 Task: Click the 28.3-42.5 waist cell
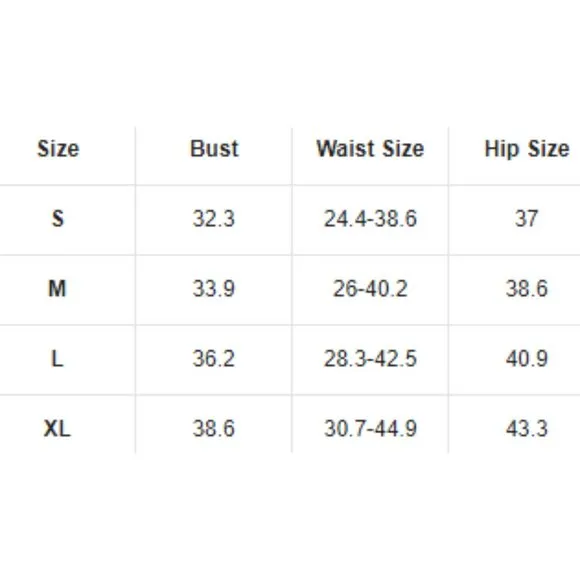[370, 359]
